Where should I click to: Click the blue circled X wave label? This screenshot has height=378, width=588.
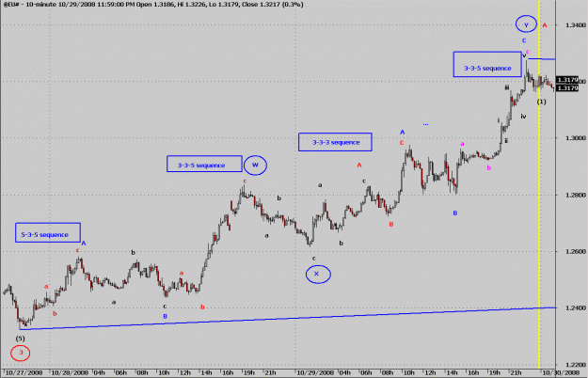(x=318, y=275)
